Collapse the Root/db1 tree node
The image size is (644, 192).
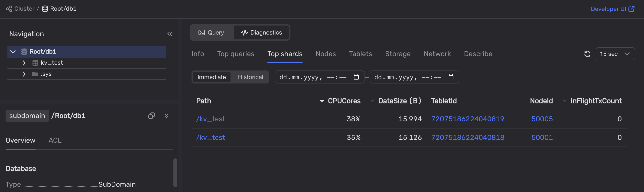pyautogui.click(x=13, y=52)
